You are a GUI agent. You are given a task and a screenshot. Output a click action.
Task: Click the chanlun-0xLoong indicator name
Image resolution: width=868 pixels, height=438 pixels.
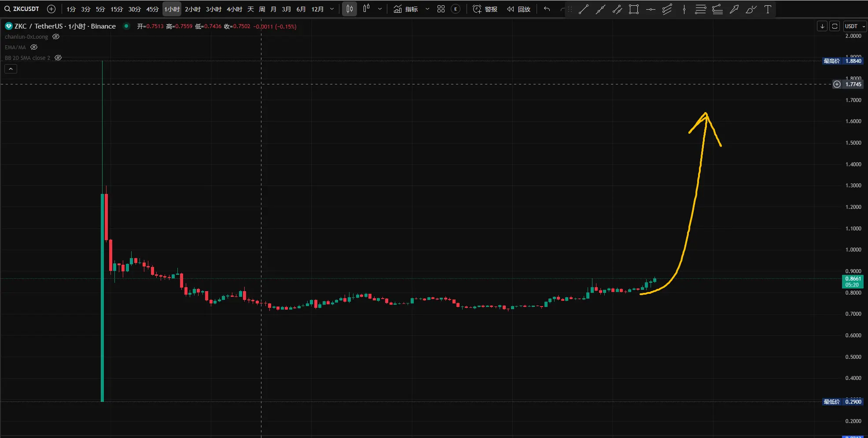[26, 36]
